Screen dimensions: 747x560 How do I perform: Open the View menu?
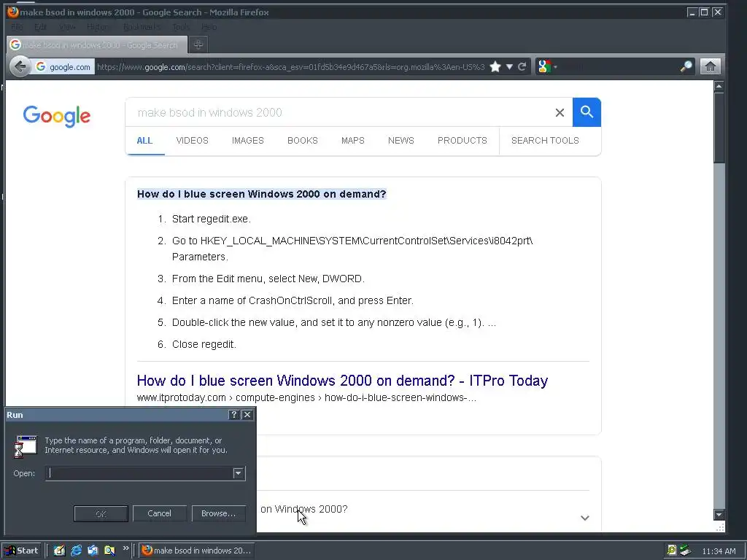pyautogui.click(x=66, y=27)
